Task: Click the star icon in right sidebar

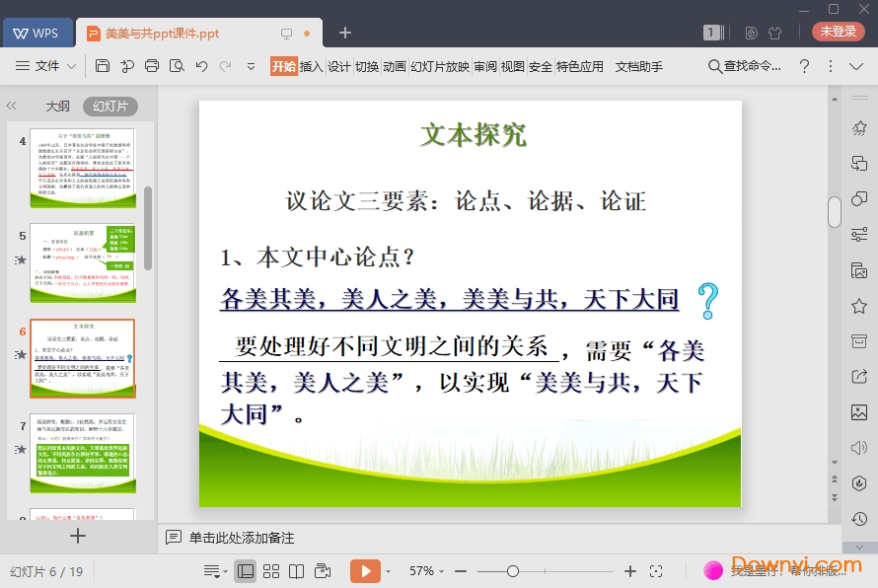Action: pos(859,306)
